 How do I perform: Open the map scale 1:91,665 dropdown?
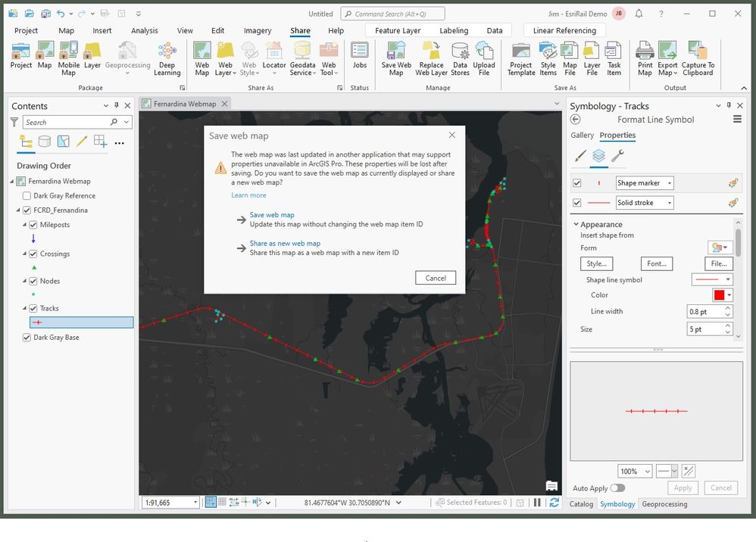195,503
